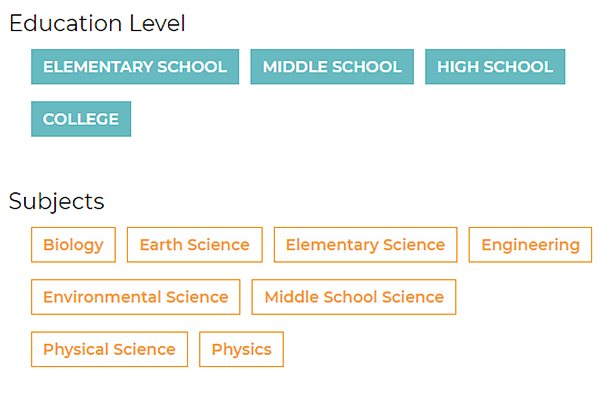600x415 pixels.
Task: Toggle the HIGH SCHOOL education level
Action: pyautogui.click(x=495, y=67)
